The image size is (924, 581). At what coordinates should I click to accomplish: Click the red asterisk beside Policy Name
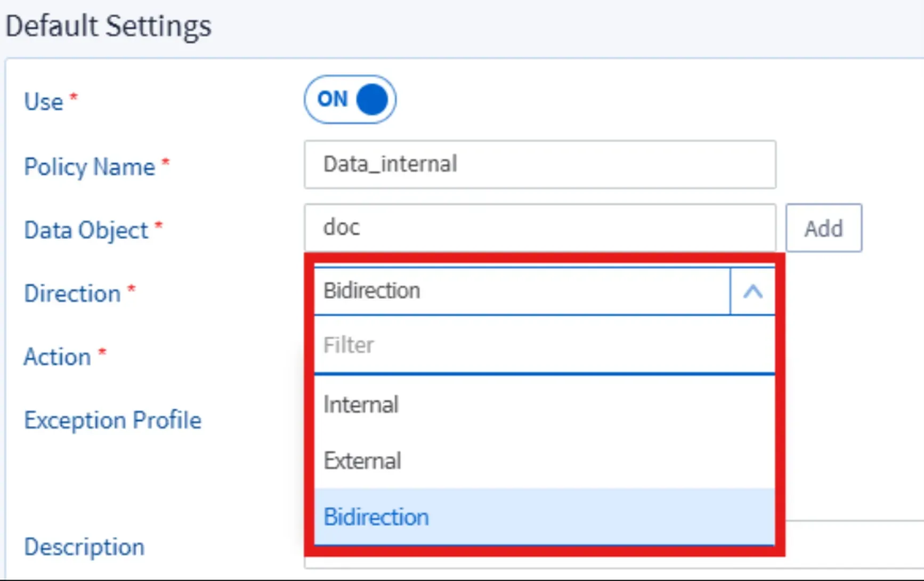(x=166, y=161)
